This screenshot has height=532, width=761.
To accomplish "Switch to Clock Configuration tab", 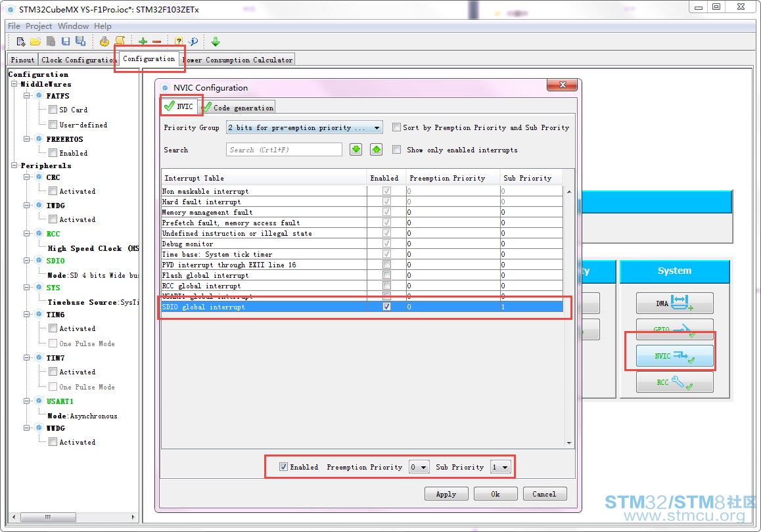I will 78,60.
